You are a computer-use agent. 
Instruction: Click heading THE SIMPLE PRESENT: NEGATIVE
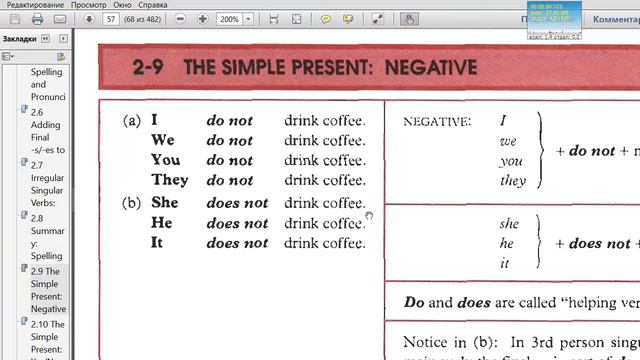click(x=330, y=67)
